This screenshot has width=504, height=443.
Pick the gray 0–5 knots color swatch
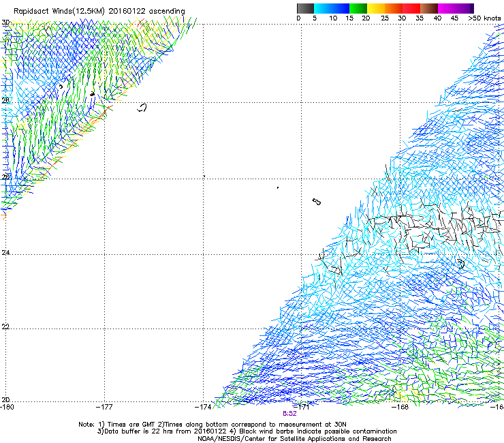(x=305, y=8)
